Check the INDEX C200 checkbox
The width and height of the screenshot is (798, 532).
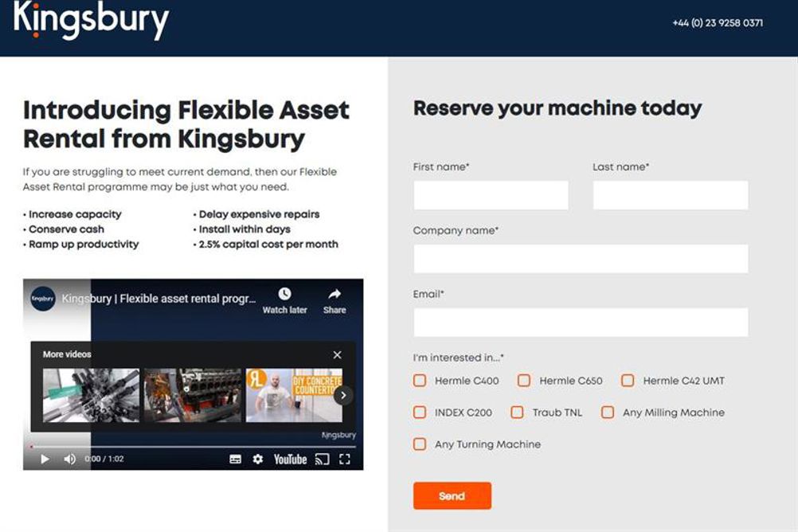pyautogui.click(x=420, y=413)
